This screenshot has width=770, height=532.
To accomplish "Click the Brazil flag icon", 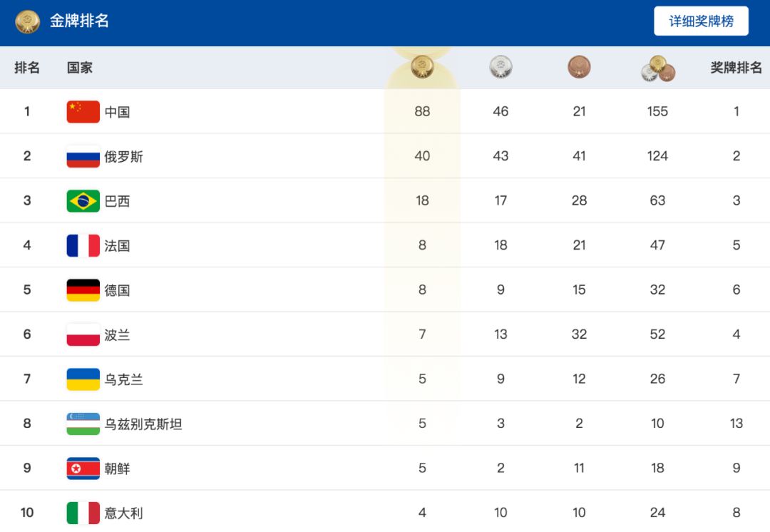I will [x=83, y=201].
